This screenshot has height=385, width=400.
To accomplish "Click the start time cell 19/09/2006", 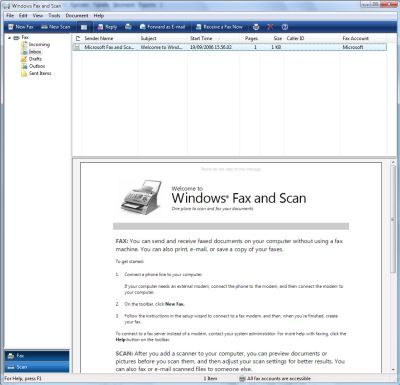I will click(x=211, y=47).
